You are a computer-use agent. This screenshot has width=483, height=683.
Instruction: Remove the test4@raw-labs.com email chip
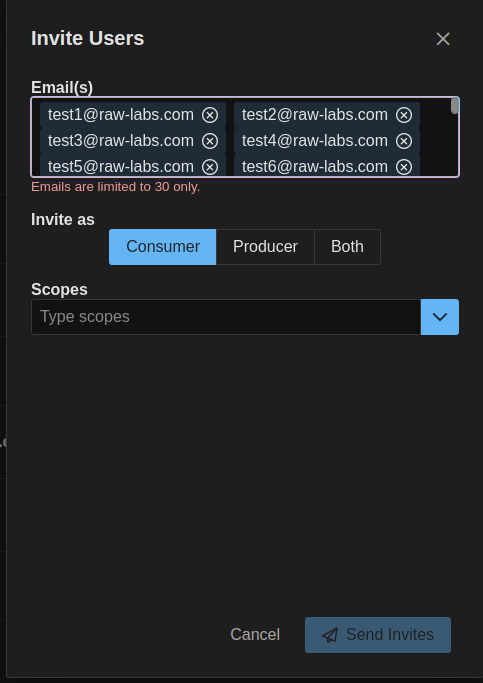[404, 141]
